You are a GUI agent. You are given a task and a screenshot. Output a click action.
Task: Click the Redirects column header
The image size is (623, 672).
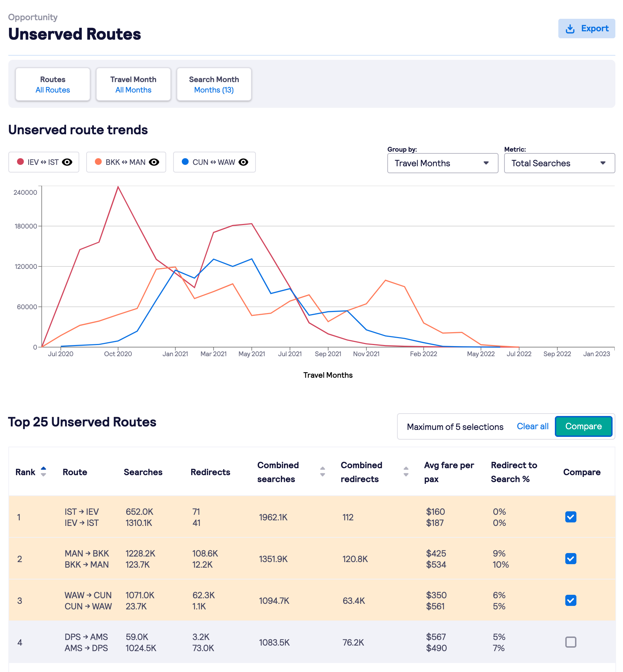coord(210,472)
